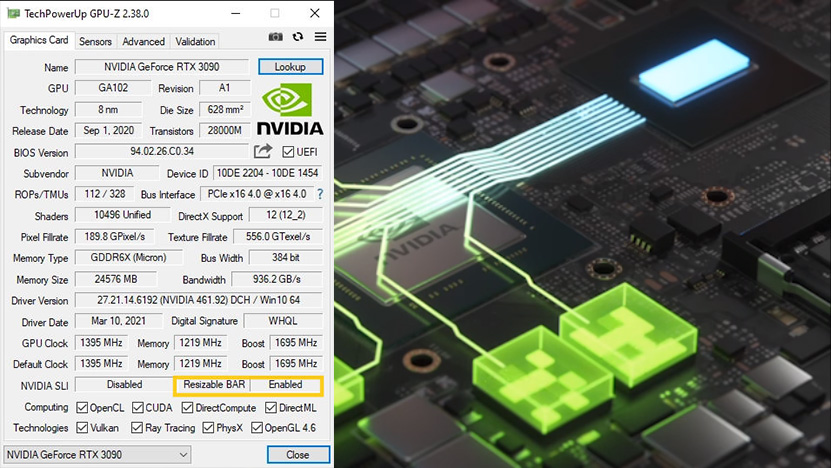Click the Die Size value 628 mm²

pyautogui.click(x=225, y=110)
